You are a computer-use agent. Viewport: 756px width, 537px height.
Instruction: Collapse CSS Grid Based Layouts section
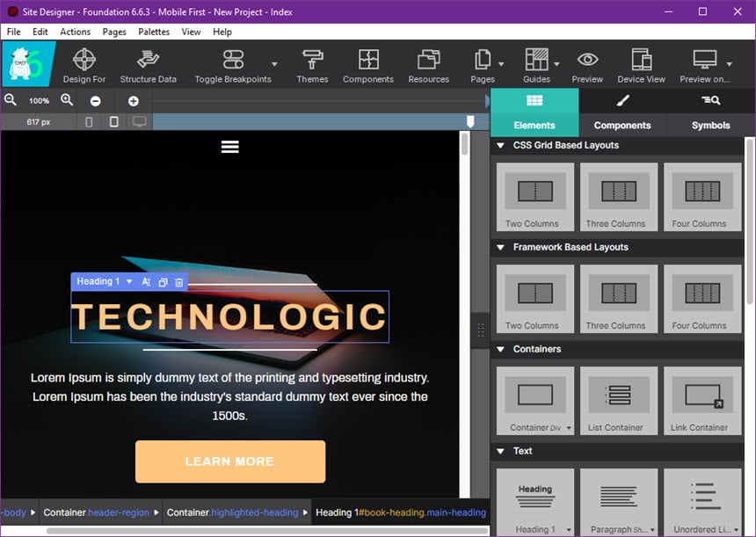point(500,145)
